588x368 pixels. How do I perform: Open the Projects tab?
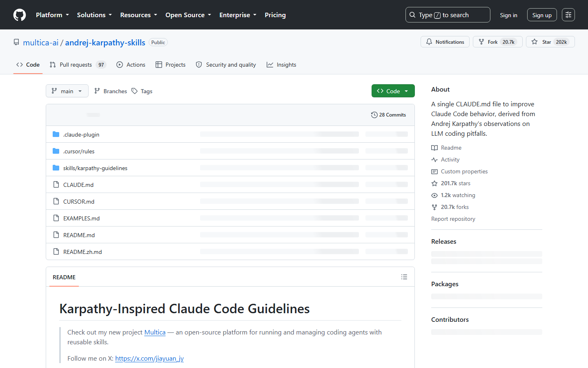[x=171, y=65]
